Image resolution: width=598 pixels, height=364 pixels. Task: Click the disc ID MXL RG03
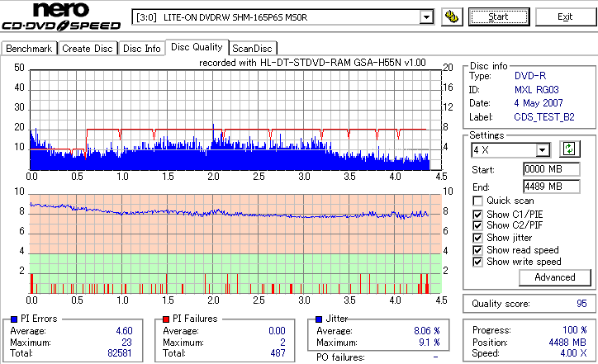[x=536, y=90]
